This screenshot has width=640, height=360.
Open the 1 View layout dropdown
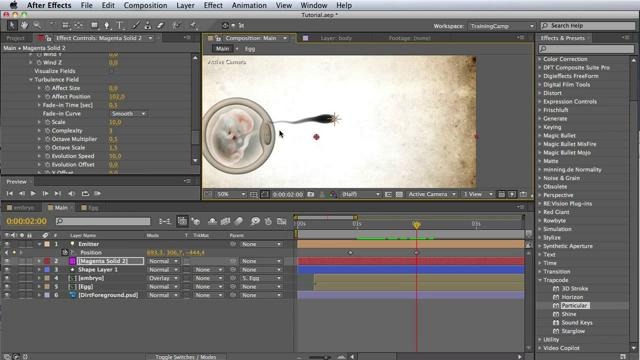pos(477,194)
